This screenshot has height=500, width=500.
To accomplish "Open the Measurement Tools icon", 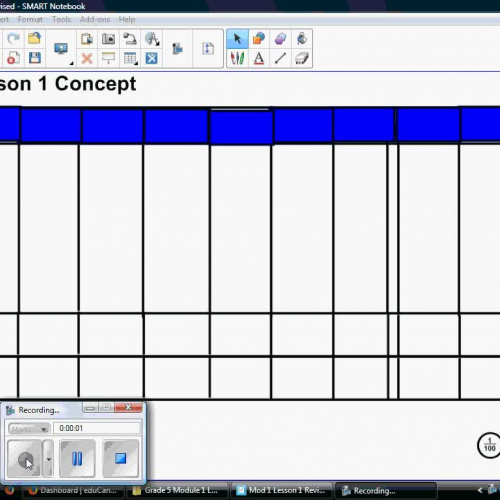I will pyautogui.click(x=152, y=39).
